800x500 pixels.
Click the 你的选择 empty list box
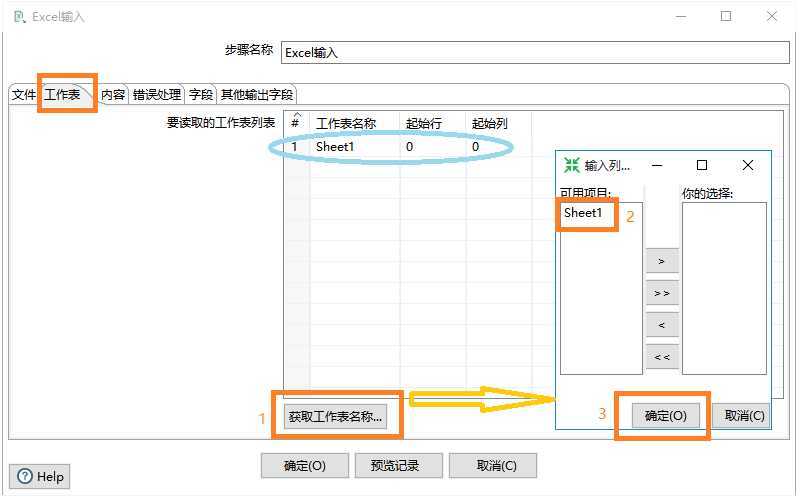tap(724, 288)
